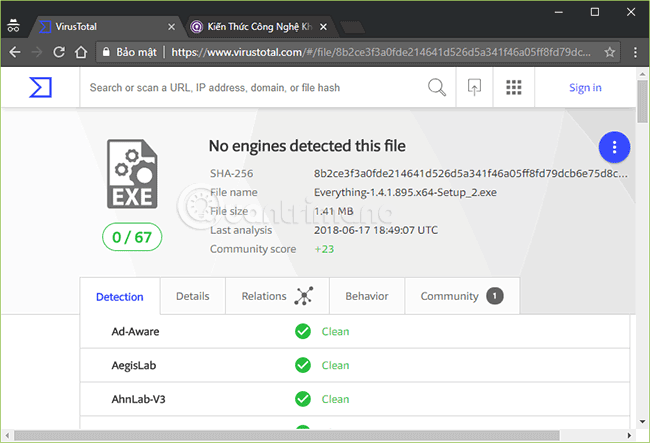650x443 pixels.
Task: Click the horizontal scrollbar thumb
Action: 286,436
